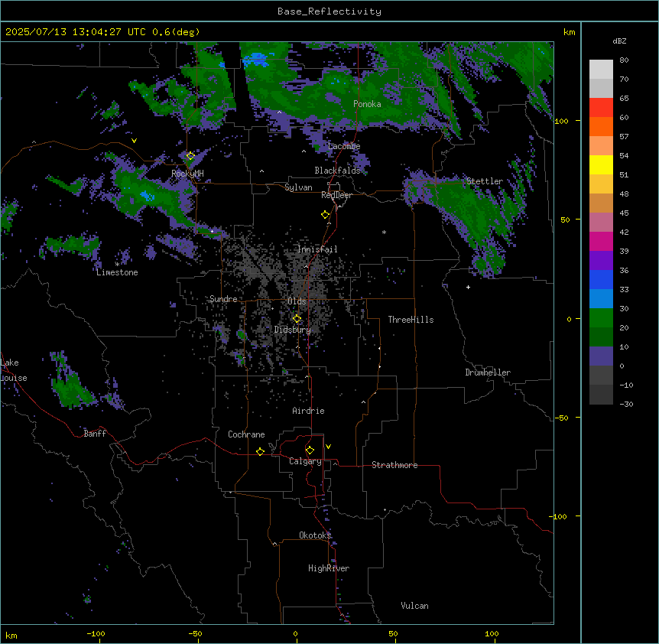Click the Sylvan map label
659x644 pixels.
[298, 187]
